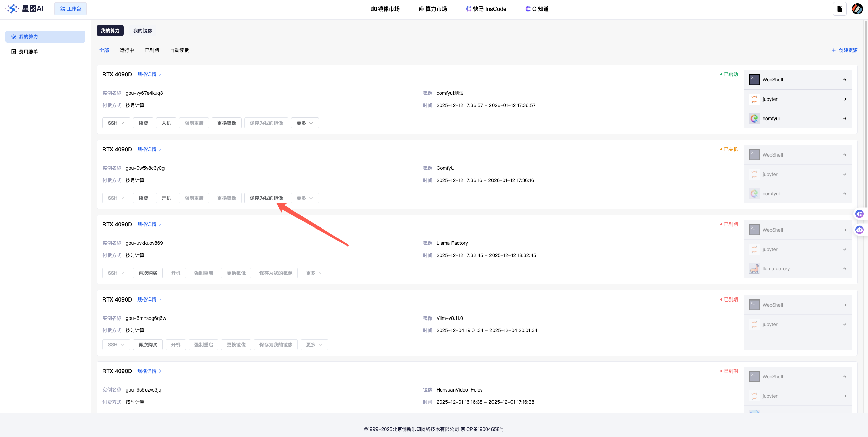Click the llamafactory llama icon
This screenshot has width=868, height=437.
point(754,269)
